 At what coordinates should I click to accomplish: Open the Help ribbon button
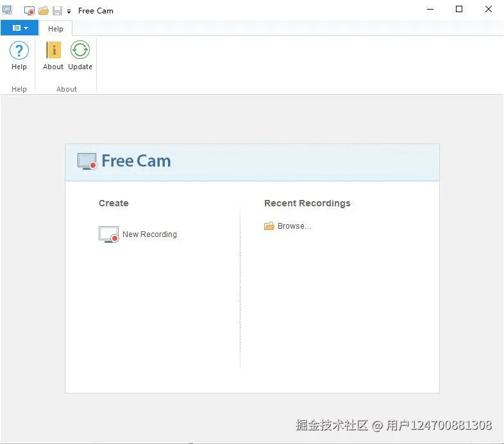[x=19, y=56]
